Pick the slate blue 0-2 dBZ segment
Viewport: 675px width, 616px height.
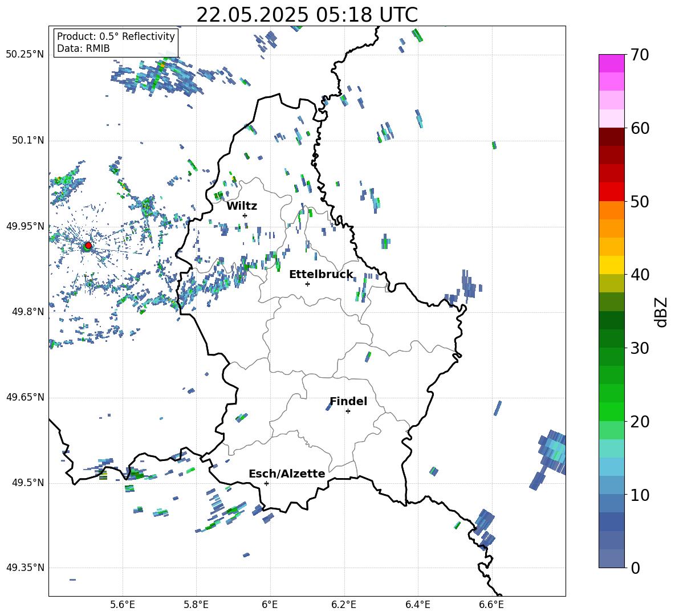click(612, 558)
